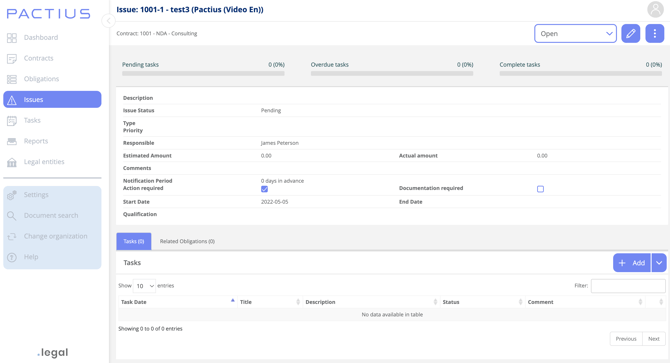670x363 pixels.
Task: Click the 'No data available in table' row
Action: [392, 315]
